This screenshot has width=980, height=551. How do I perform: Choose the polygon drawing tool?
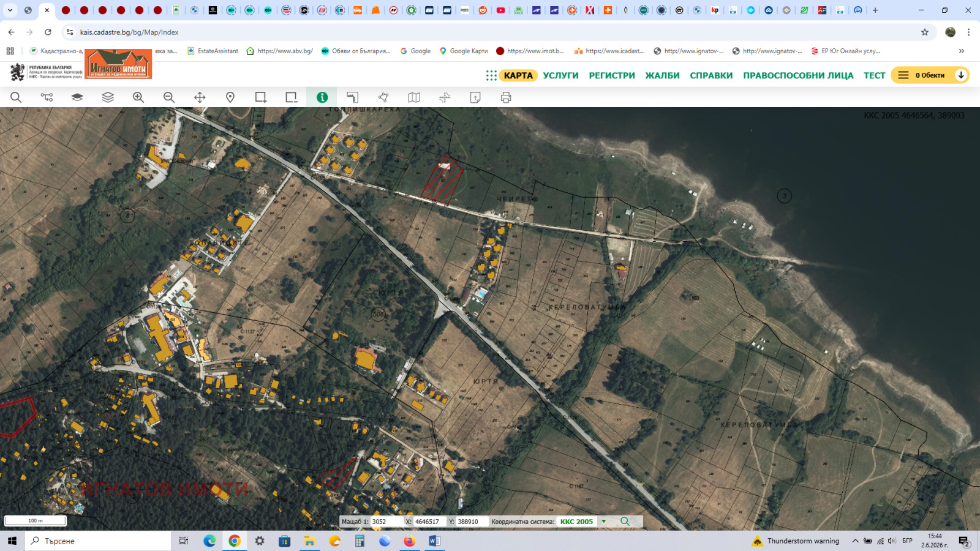[383, 97]
